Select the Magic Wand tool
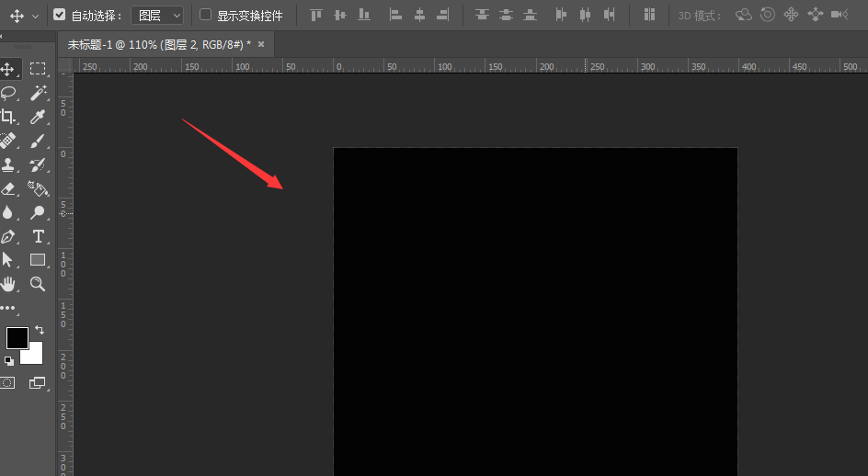 tap(39, 93)
